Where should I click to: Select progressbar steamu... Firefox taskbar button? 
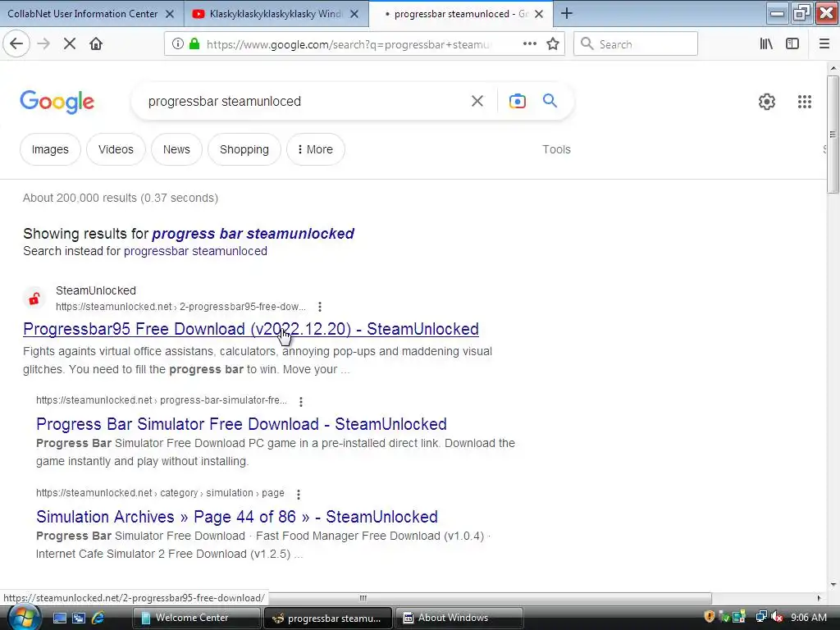coord(328,619)
